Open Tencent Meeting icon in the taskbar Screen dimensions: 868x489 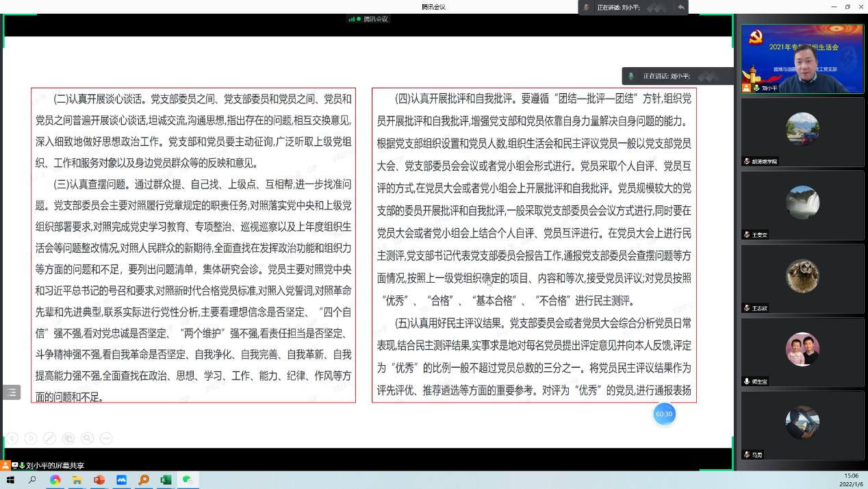(122, 480)
